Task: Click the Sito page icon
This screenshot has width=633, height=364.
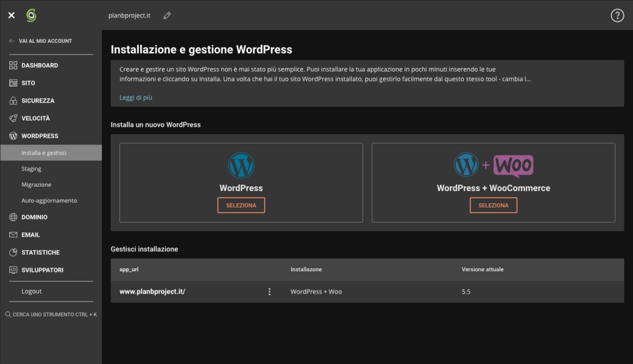Action: click(x=14, y=83)
